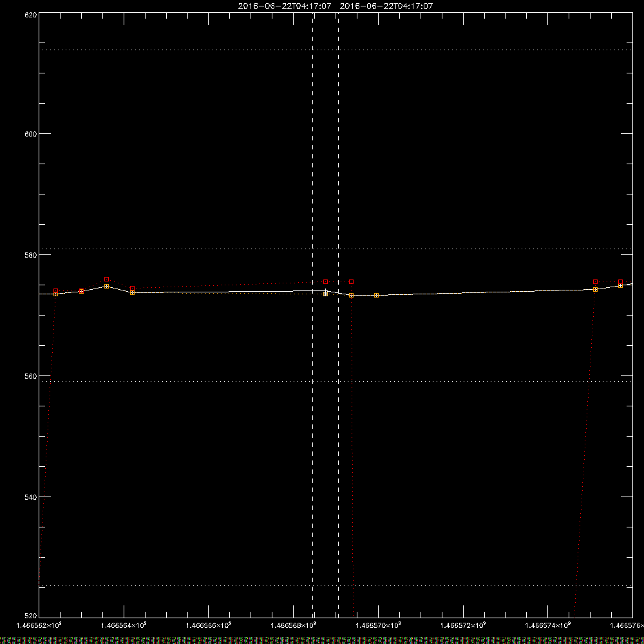The width and height of the screenshot is (644, 644).
Task: Pick the leftmost red square marker
Action: pos(56,291)
